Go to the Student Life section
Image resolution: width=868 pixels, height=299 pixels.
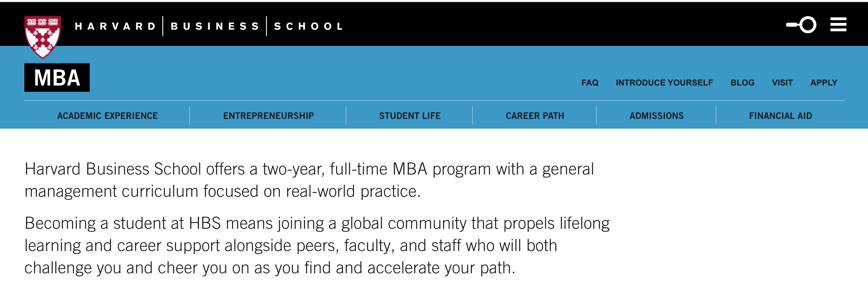[x=410, y=116]
